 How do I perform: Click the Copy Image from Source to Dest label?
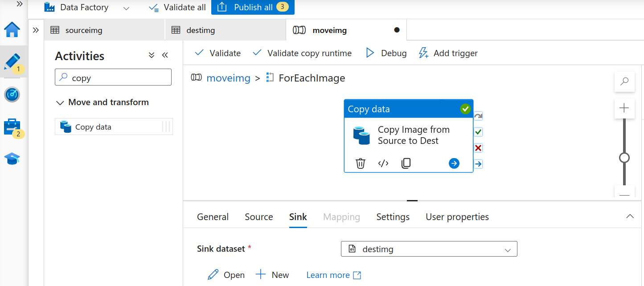click(x=414, y=135)
